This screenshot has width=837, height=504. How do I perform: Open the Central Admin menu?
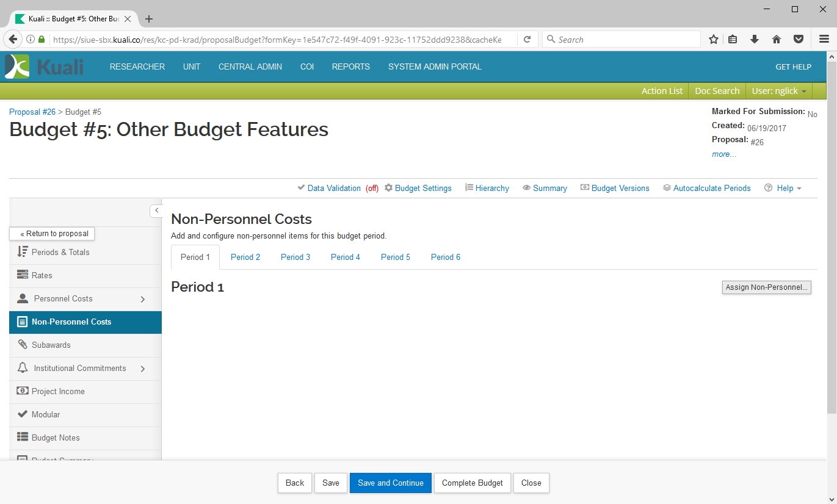click(x=250, y=67)
